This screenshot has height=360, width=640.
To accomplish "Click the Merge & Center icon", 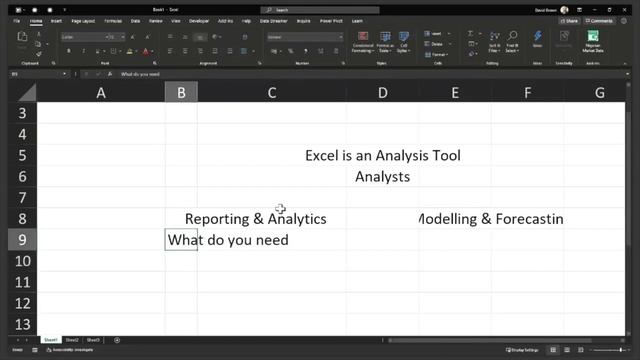I will click(244, 51).
